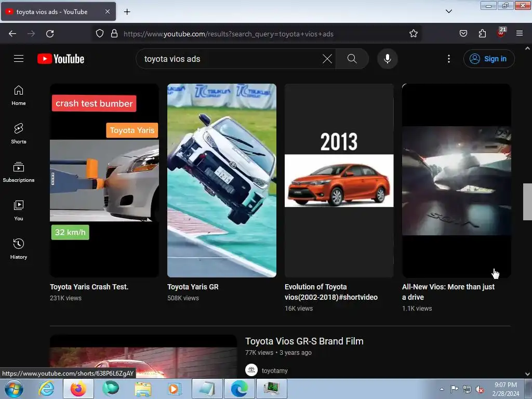Click the URL address bar
532x399 pixels.
[x=256, y=34]
